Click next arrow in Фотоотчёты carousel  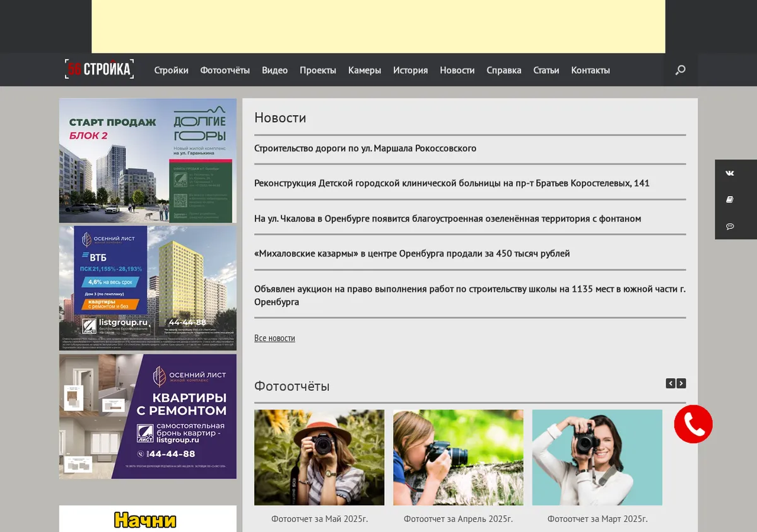coord(681,383)
